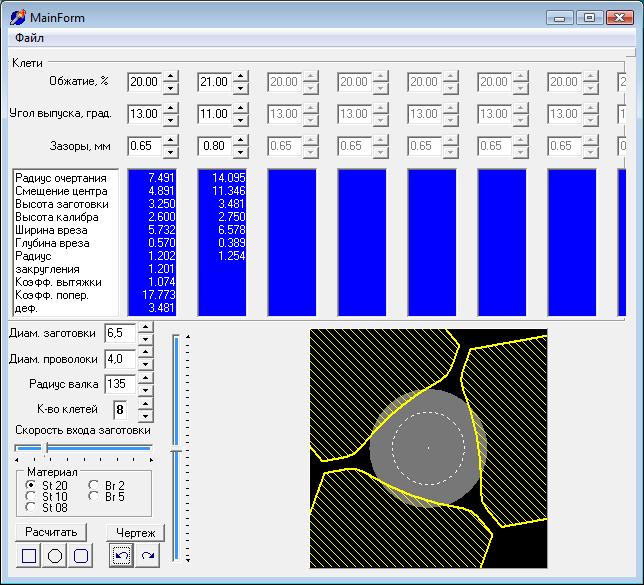
Task: Select the St 10 material radio button
Action: click(x=30, y=496)
